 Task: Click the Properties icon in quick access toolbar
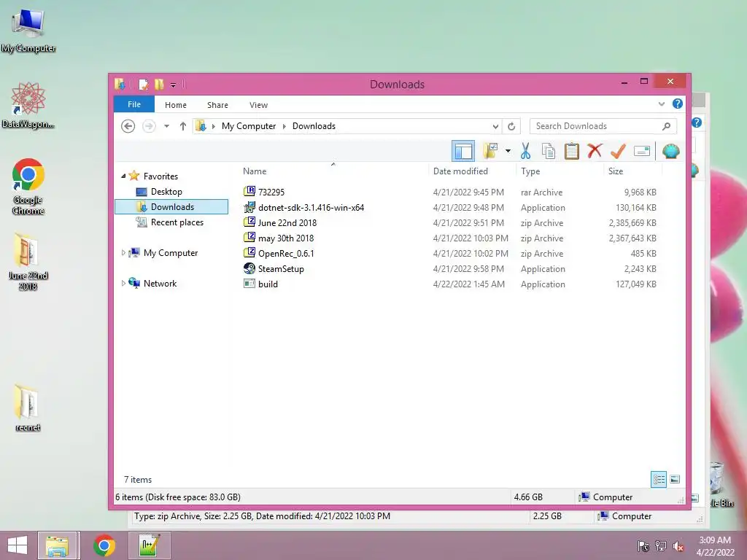[143, 85]
